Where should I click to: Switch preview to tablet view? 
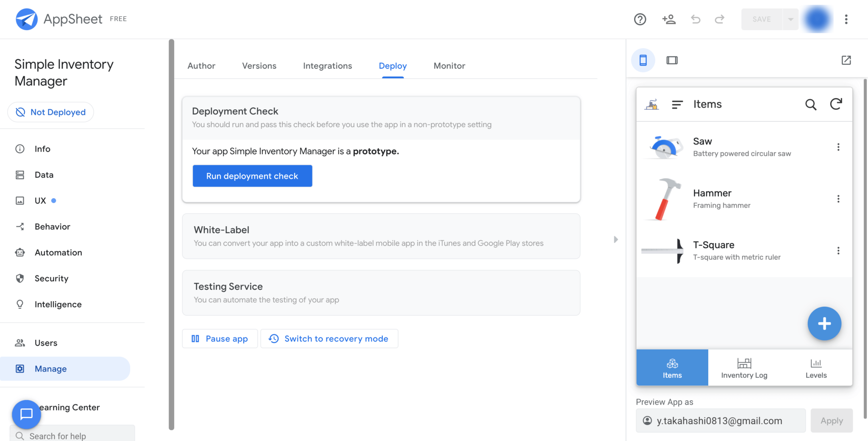tap(673, 60)
